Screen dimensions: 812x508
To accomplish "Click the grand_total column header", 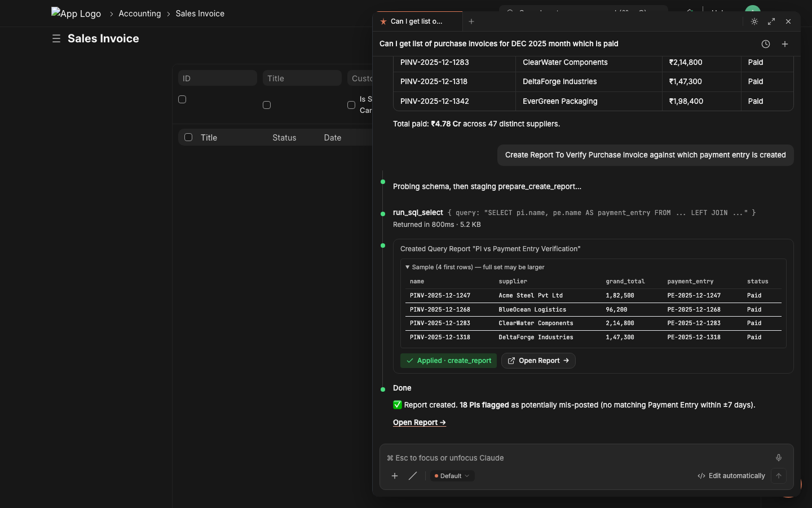I will [x=625, y=281].
